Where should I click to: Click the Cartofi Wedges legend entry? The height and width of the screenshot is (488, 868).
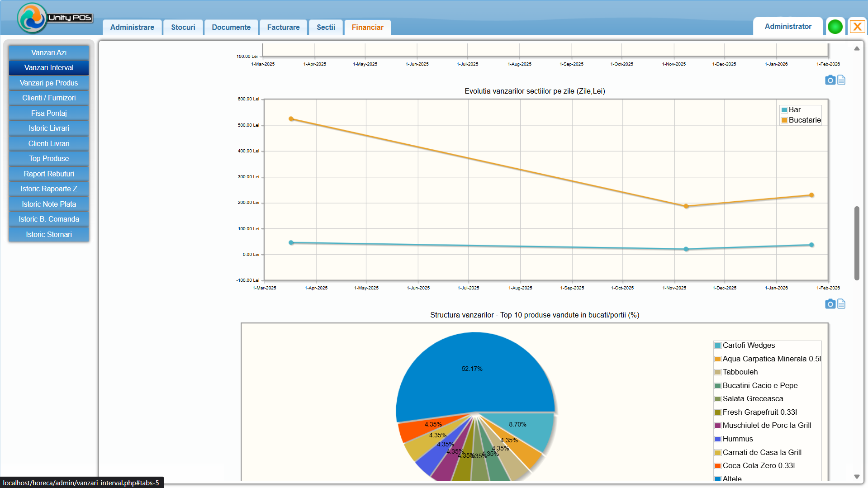pos(748,345)
